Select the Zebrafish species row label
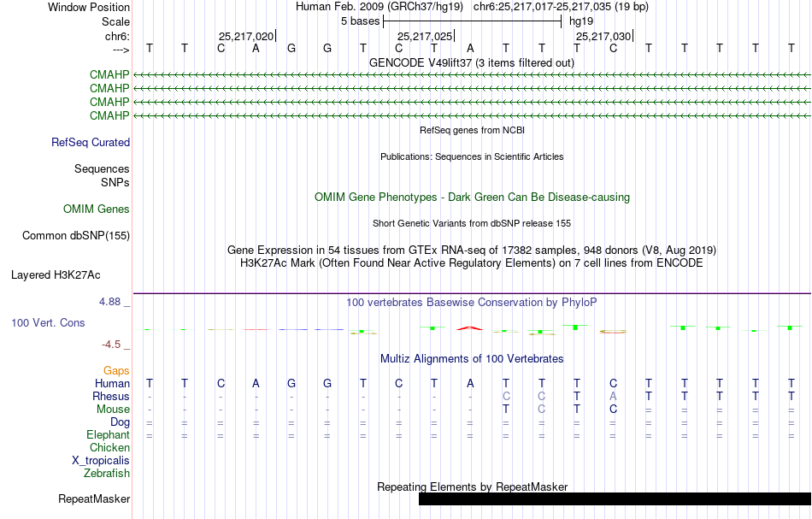 (107, 474)
